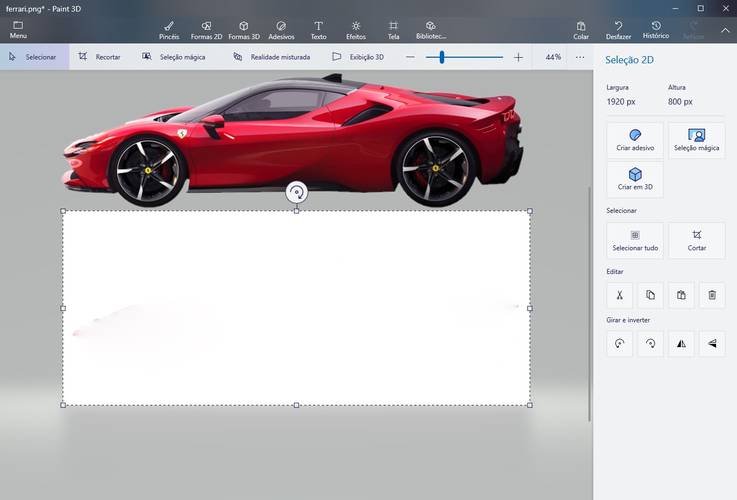Click the Editar section label
737x500 pixels.
615,272
